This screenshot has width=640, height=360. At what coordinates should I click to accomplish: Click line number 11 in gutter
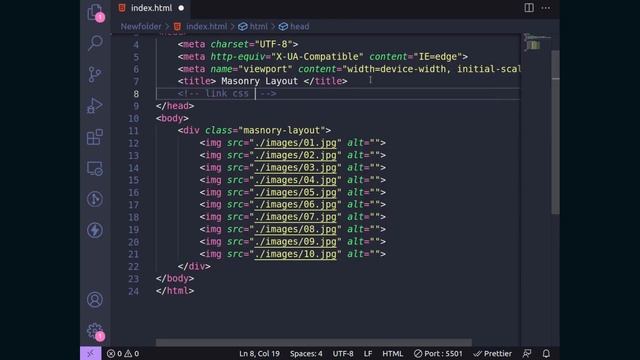tap(133, 131)
